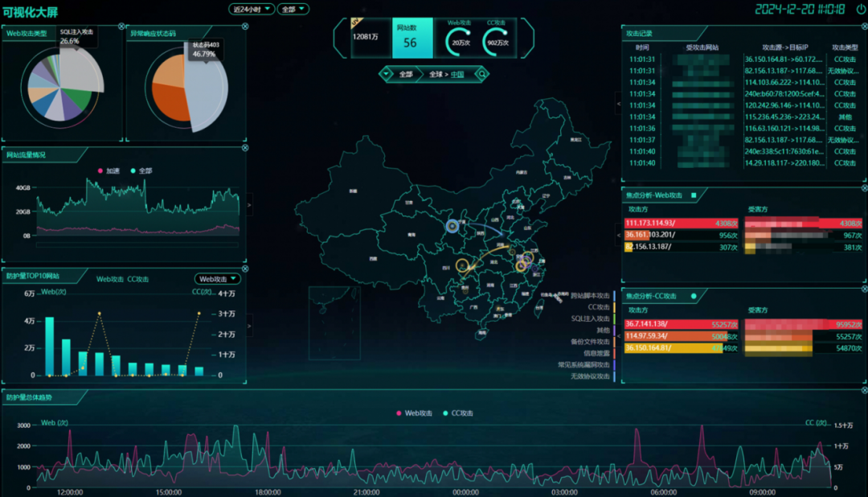Viewport: 868px width, 497px height.
Task: Click the power icon beside the timestamp
Action: (861, 9)
